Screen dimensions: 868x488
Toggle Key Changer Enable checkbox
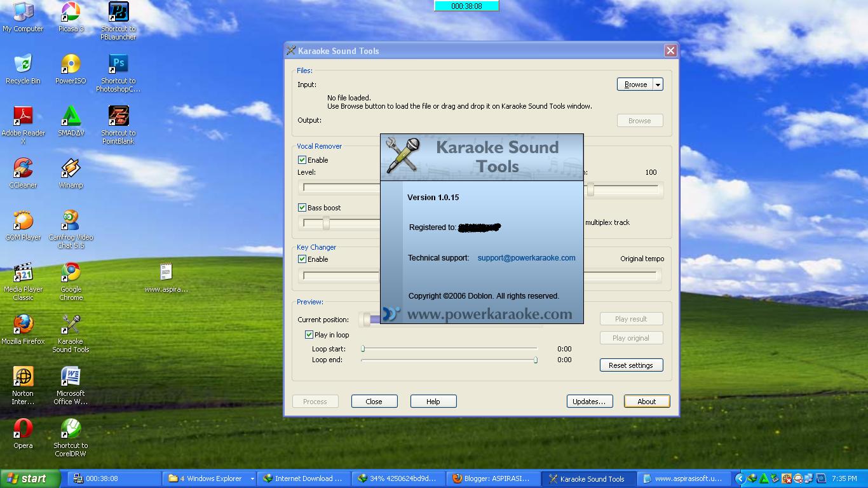[x=302, y=259]
